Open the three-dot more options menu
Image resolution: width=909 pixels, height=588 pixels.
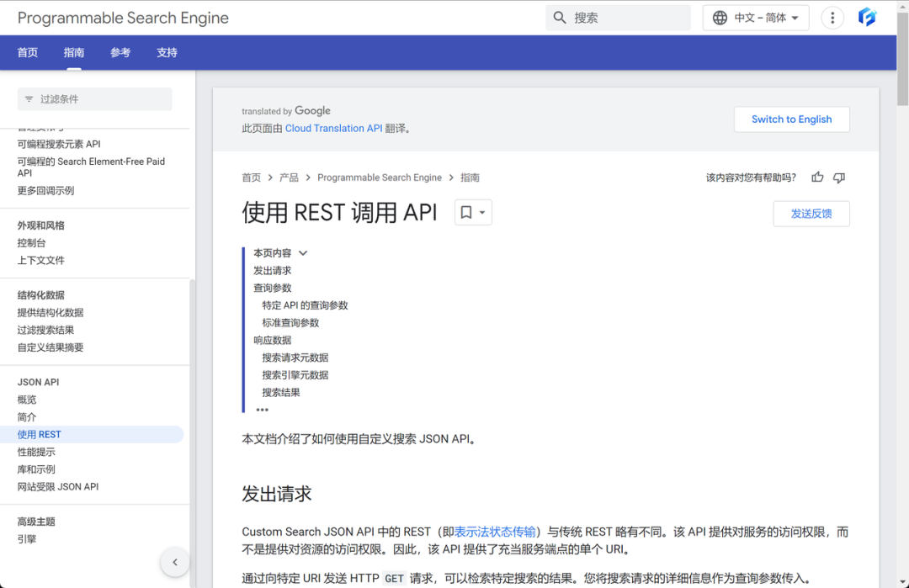(x=832, y=18)
